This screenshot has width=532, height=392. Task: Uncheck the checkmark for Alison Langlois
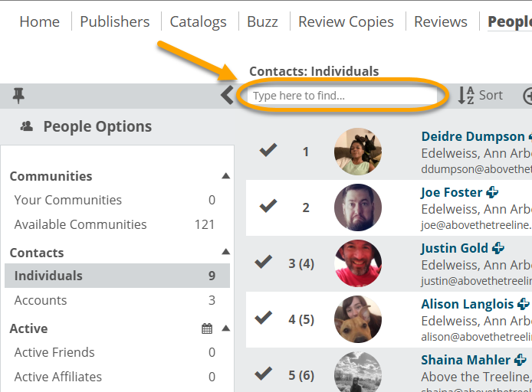pos(263,318)
